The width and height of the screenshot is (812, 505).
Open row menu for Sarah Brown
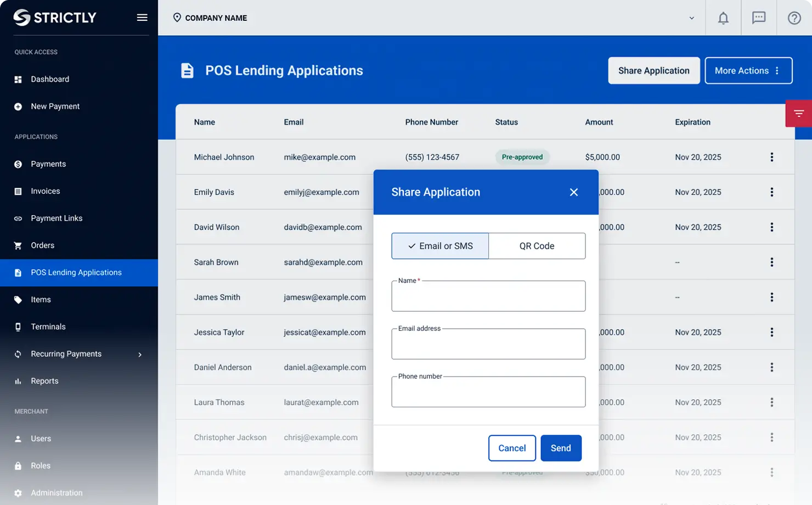tap(771, 262)
